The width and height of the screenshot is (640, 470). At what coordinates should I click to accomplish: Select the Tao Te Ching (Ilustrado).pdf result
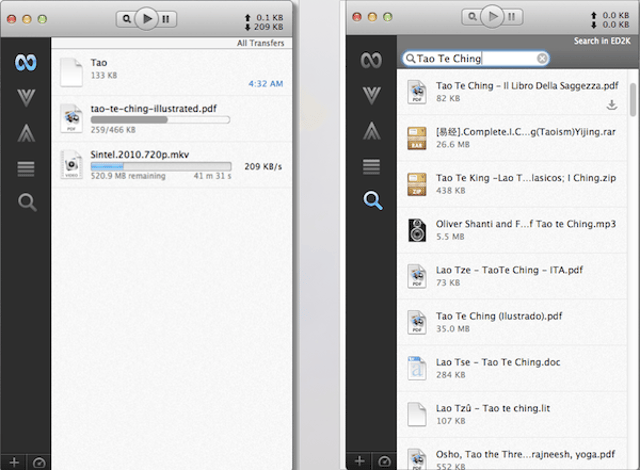[512, 322]
